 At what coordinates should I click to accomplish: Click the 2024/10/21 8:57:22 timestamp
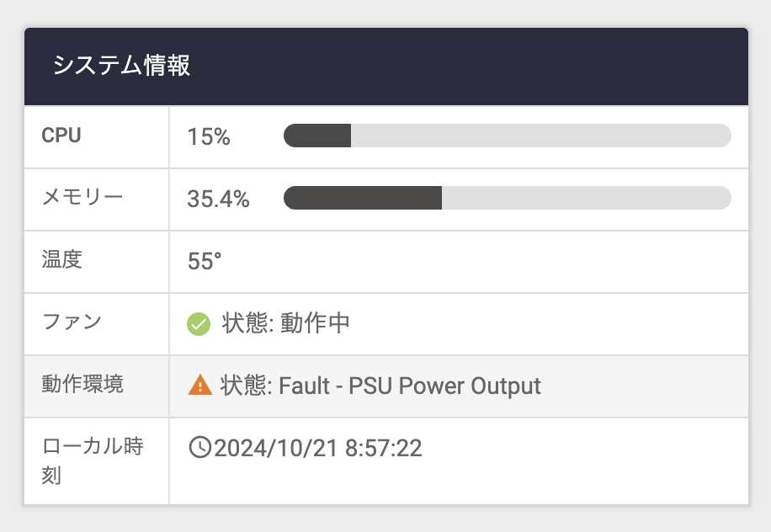pyautogui.click(x=318, y=448)
